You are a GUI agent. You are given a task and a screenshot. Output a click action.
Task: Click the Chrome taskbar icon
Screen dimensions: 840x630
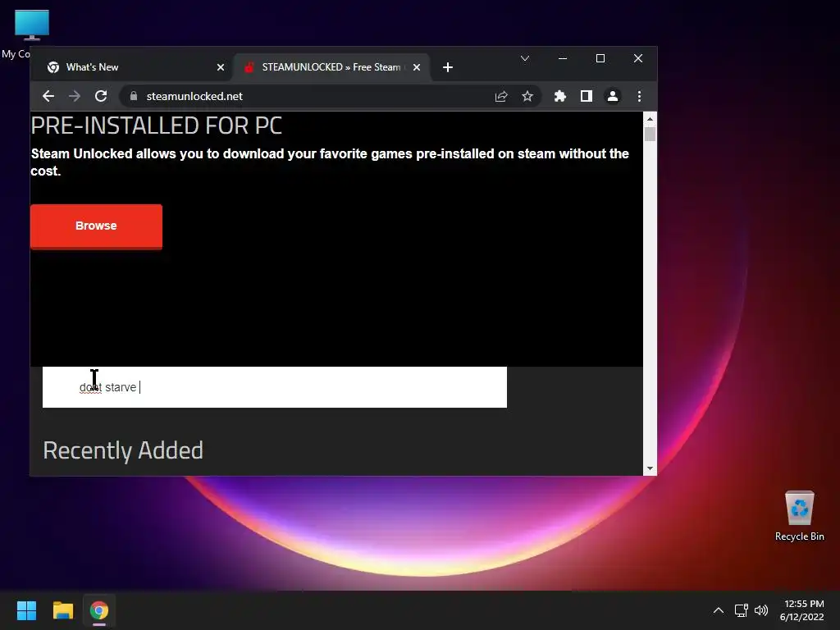pos(99,610)
